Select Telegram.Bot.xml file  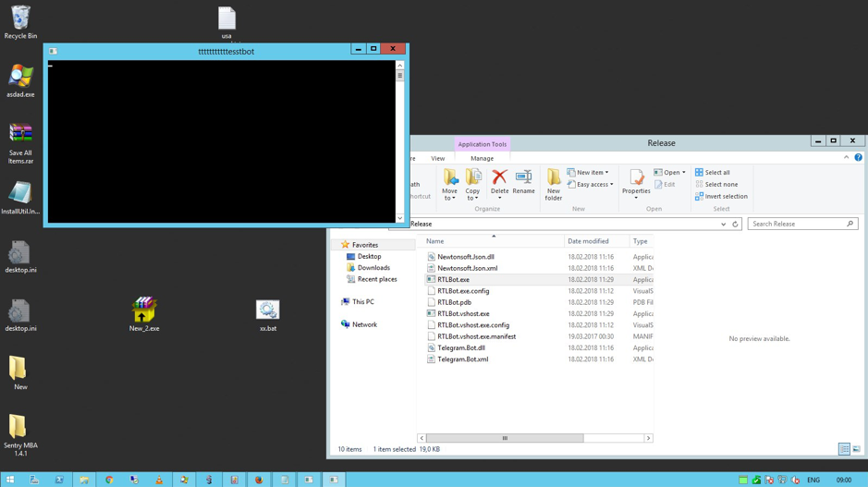(463, 359)
